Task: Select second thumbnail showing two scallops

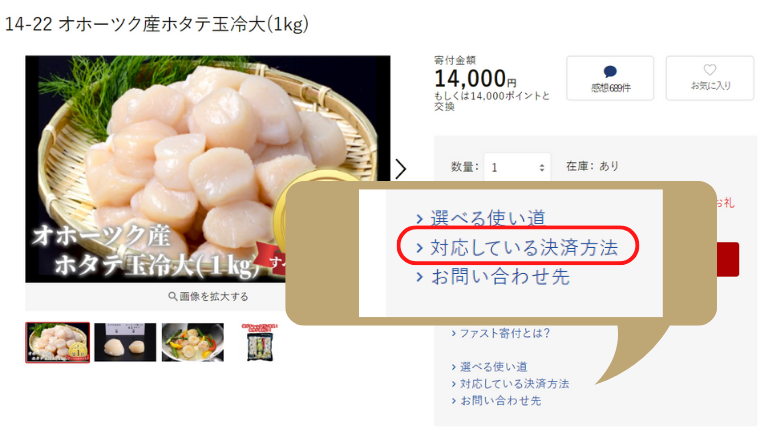Action: pyautogui.click(x=125, y=343)
